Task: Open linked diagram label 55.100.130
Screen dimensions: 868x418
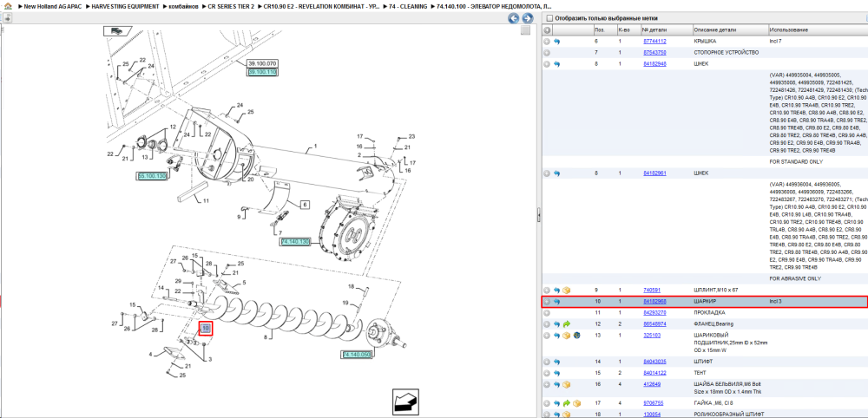Action: pos(152,176)
